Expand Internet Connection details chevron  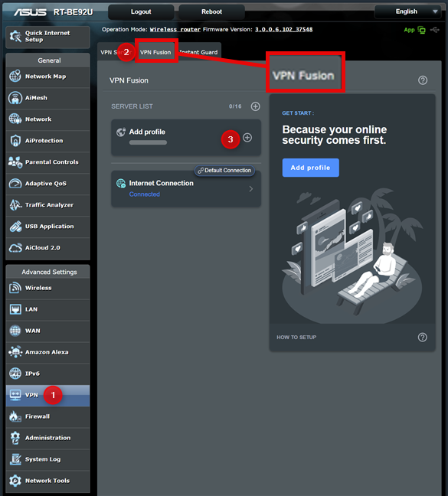click(251, 189)
